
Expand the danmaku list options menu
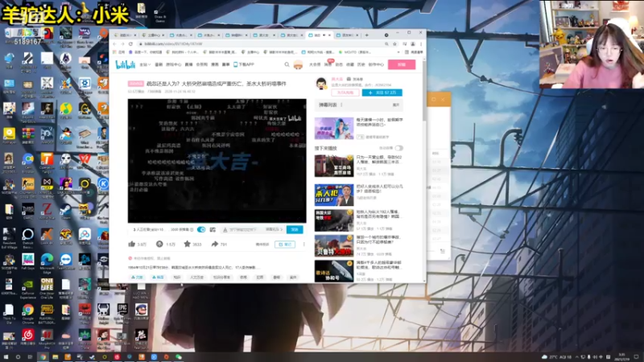point(341,105)
